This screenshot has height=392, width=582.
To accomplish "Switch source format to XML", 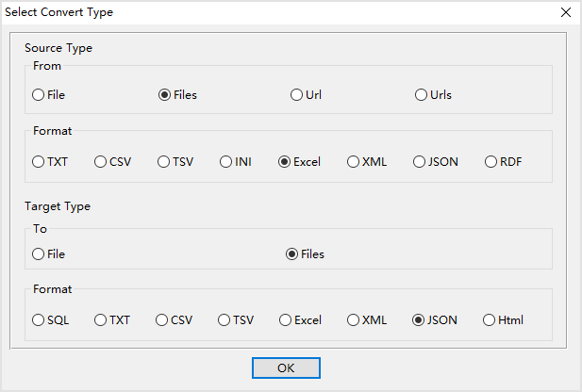I will 354,162.
